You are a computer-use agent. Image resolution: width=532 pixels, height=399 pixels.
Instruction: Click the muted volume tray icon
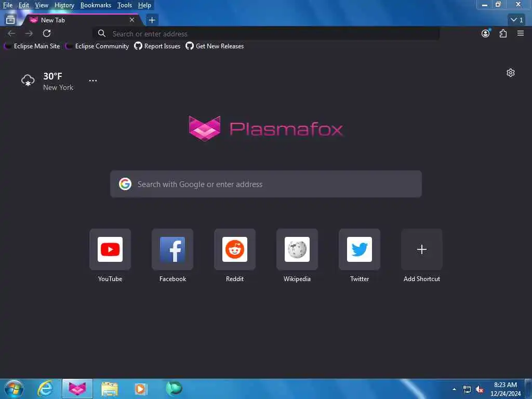480,390
